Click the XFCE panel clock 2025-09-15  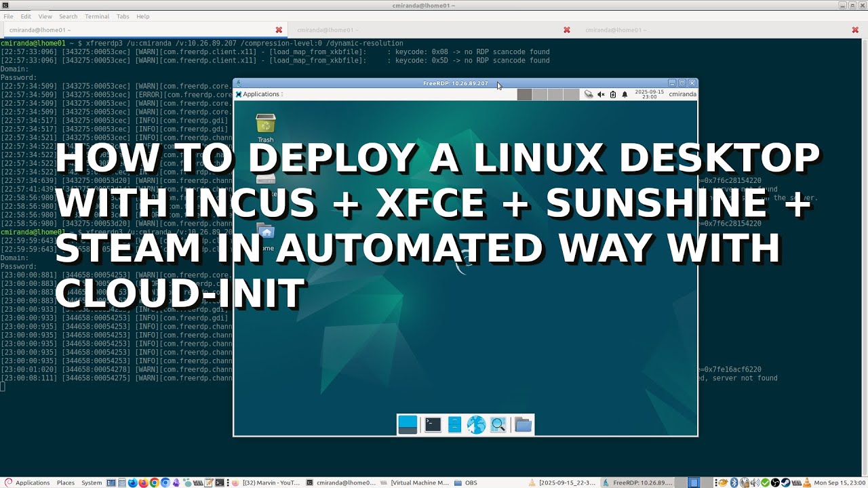coord(648,94)
